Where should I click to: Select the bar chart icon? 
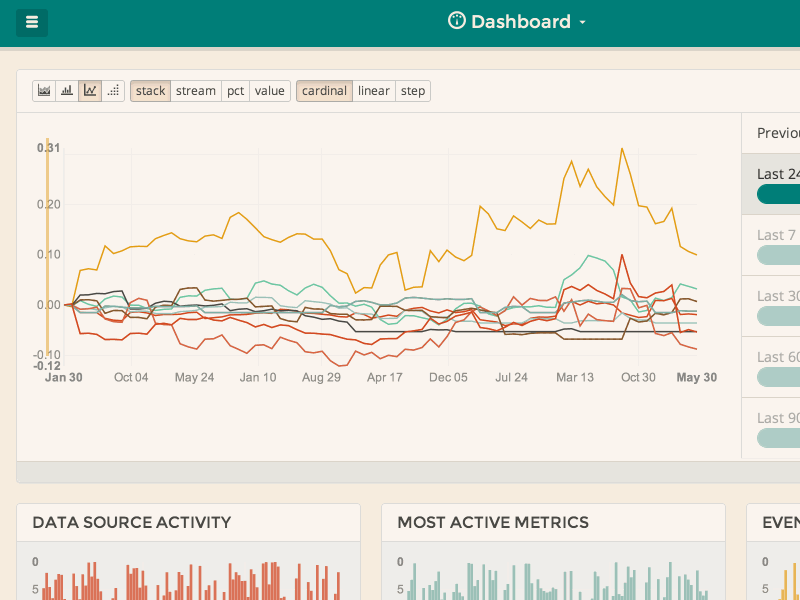pos(67,90)
